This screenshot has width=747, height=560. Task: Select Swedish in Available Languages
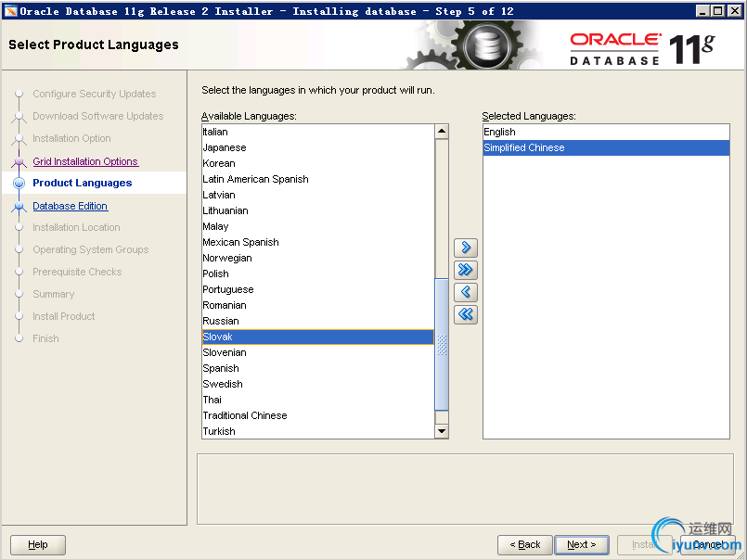tap(317, 384)
